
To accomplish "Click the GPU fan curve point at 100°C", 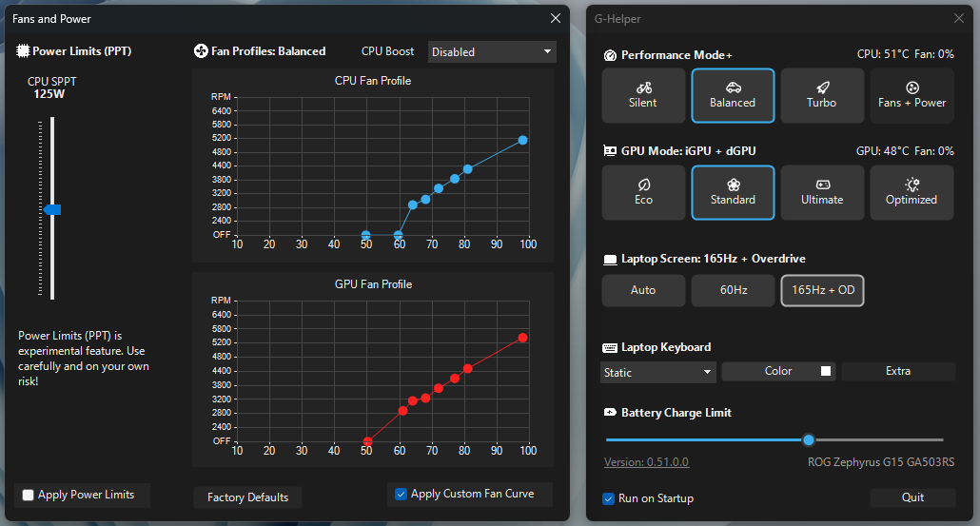I will tap(522, 338).
